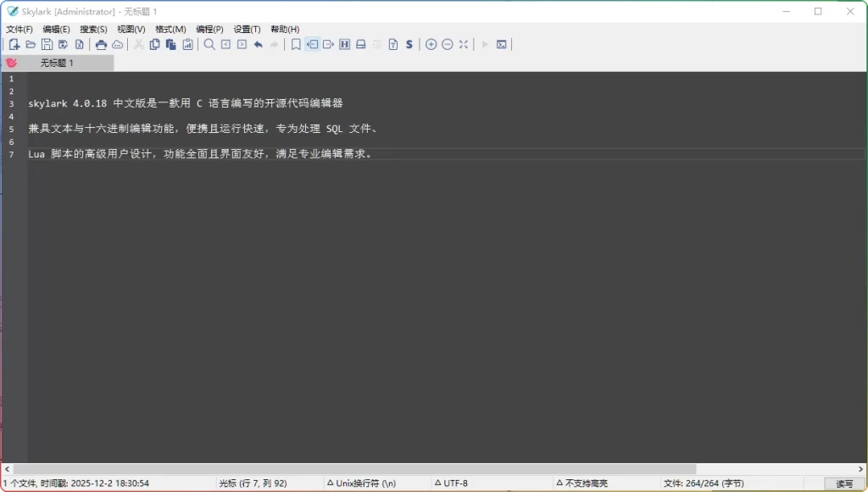Create a new file via toolbar icon
868x492 pixels.
[x=14, y=44]
